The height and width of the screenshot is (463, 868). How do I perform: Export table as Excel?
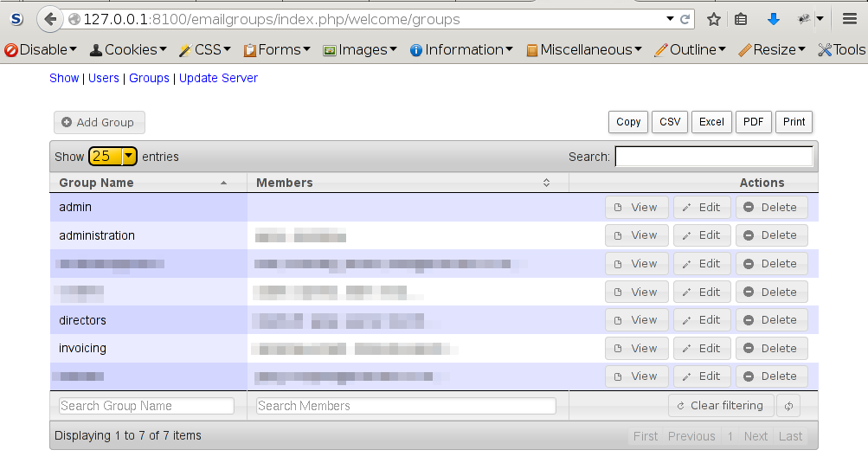pos(711,122)
